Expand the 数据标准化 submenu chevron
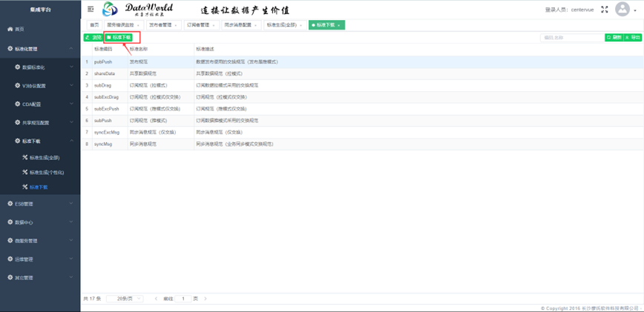The height and width of the screenshot is (312, 644). [x=71, y=67]
